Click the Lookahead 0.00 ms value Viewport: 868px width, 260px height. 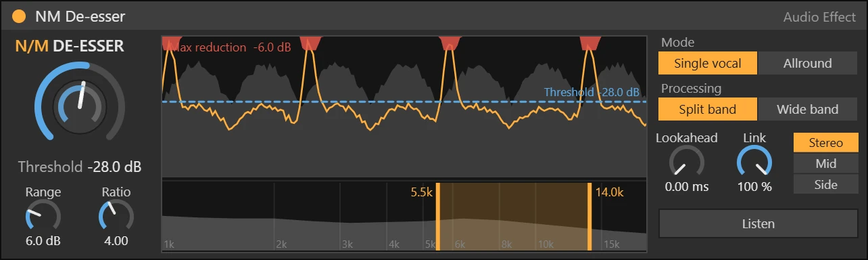[687, 187]
